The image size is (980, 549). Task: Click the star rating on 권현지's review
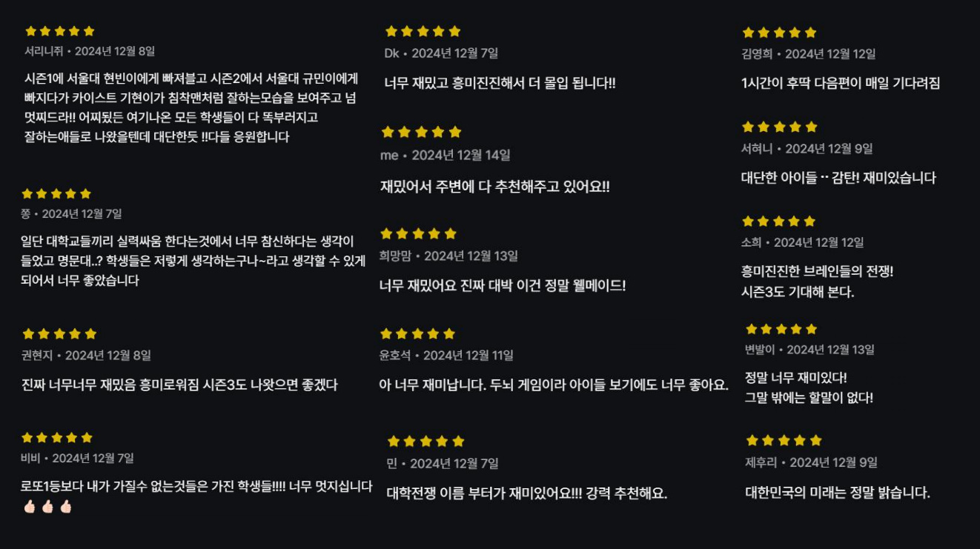[x=59, y=333]
